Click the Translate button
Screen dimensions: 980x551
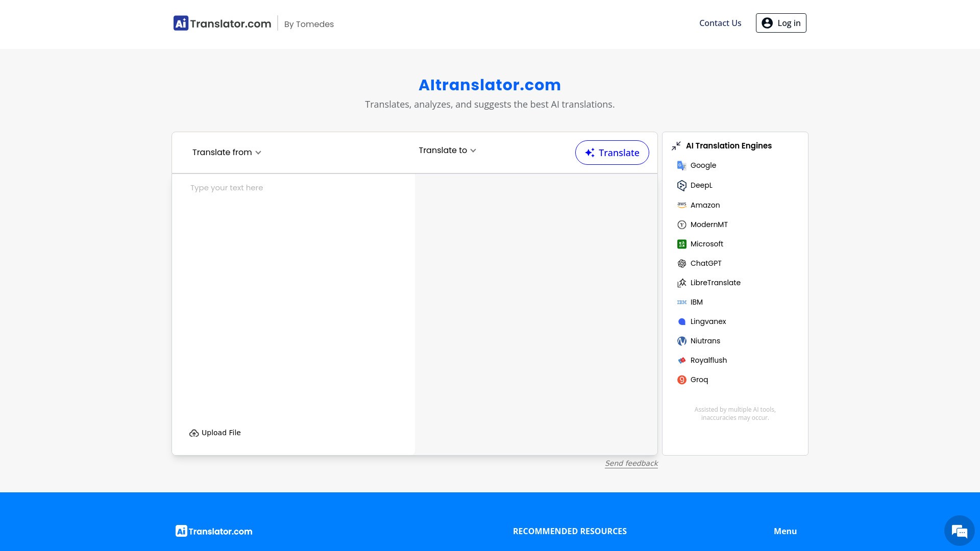tap(612, 152)
